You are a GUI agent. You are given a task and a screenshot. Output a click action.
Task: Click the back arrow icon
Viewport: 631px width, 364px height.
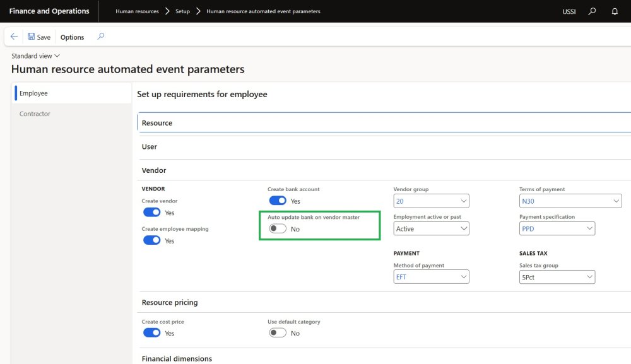point(14,37)
